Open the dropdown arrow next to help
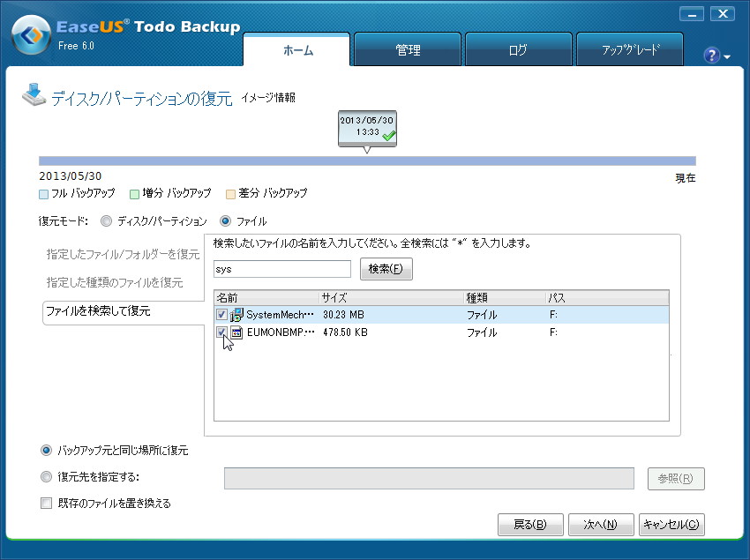The image size is (750, 560). point(727,57)
